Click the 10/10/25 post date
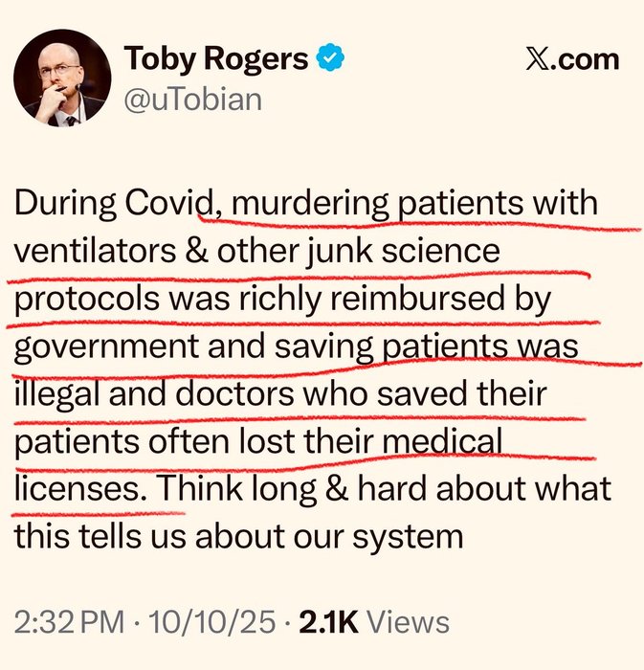Image resolution: width=644 pixels, height=670 pixels. click(x=211, y=622)
